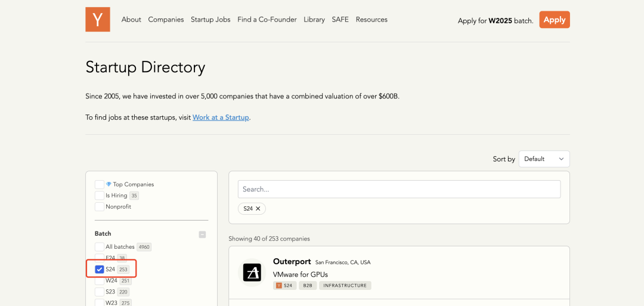The height and width of the screenshot is (306, 644).
Task: Check the W23 batch filter
Action: tap(100, 303)
